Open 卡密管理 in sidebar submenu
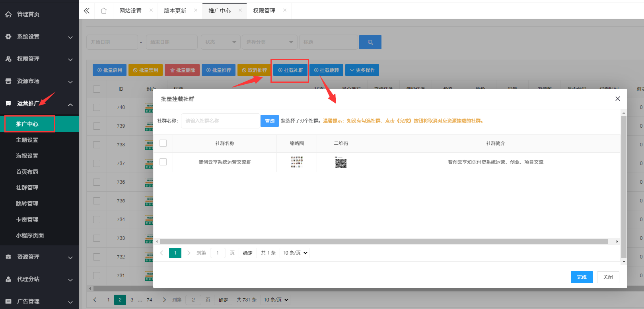644x309 pixels. 27,220
